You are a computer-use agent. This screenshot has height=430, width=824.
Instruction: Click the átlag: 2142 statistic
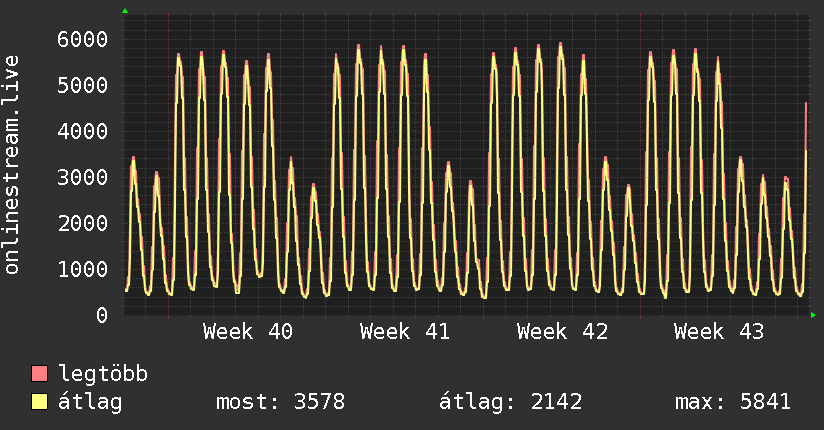pyautogui.click(x=511, y=402)
